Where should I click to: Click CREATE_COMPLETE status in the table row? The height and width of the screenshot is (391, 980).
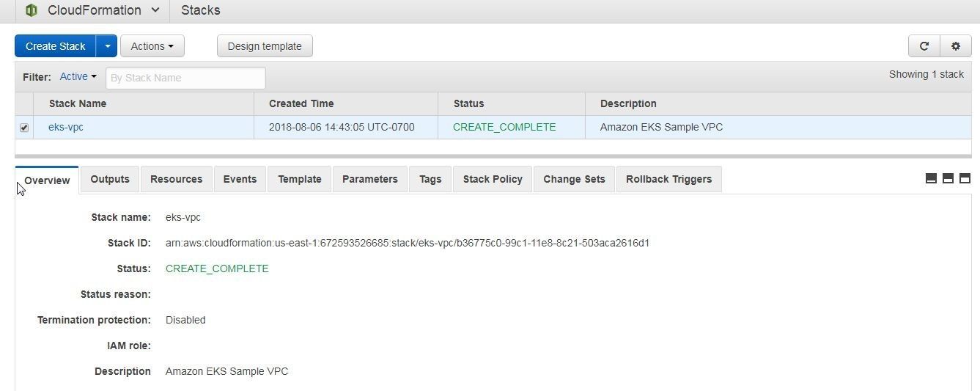tap(504, 127)
